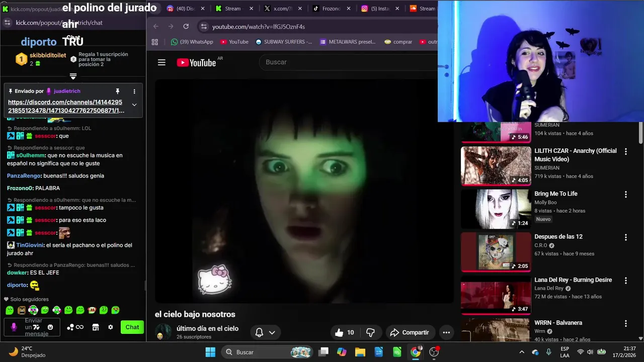
Task: Open the pinned message options in Kick chat
Action: click(x=134, y=91)
